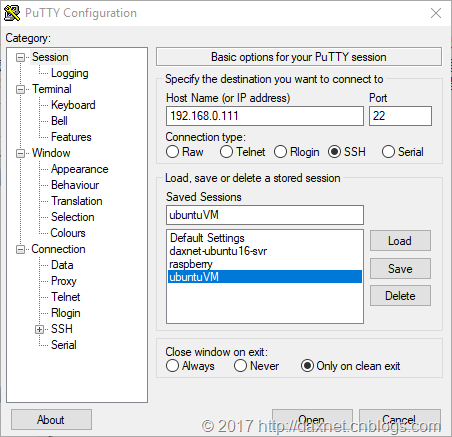452x437 pixels.
Task: Click the PuTTY icon in the title bar
Action: click(x=12, y=13)
